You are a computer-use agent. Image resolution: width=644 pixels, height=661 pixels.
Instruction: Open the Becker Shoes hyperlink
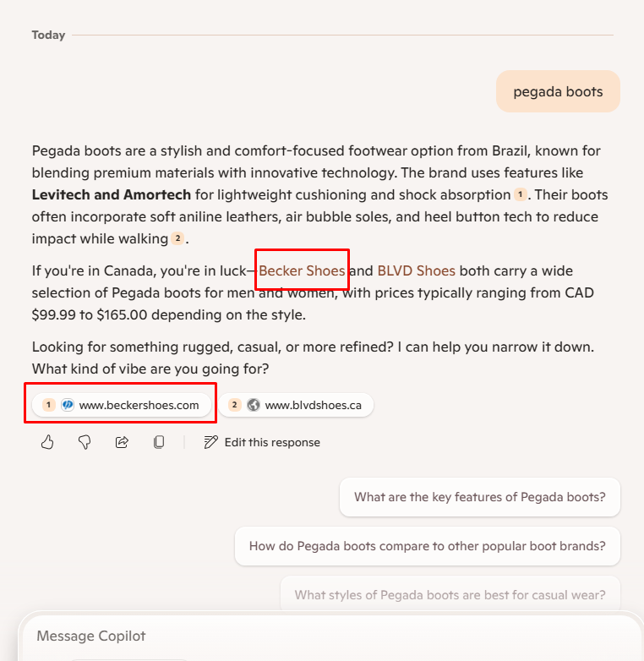pyautogui.click(x=302, y=271)
